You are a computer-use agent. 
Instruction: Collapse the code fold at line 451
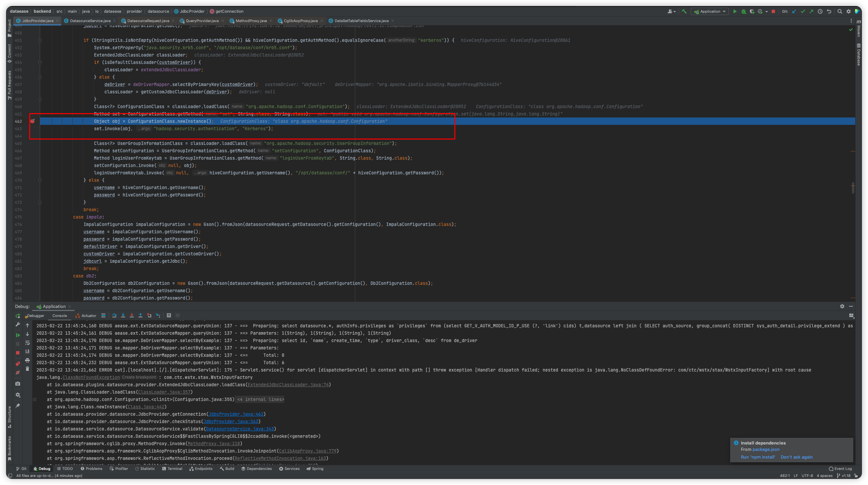point(40,40)
